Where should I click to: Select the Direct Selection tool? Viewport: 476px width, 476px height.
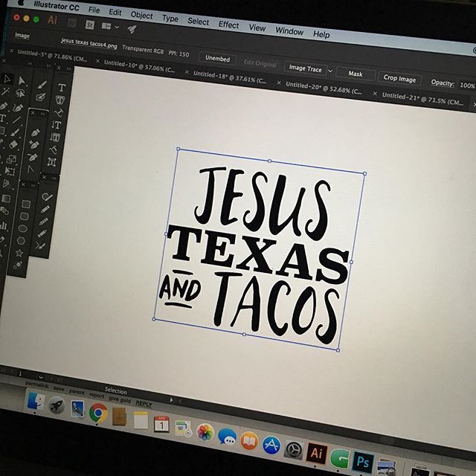[22, 81]
